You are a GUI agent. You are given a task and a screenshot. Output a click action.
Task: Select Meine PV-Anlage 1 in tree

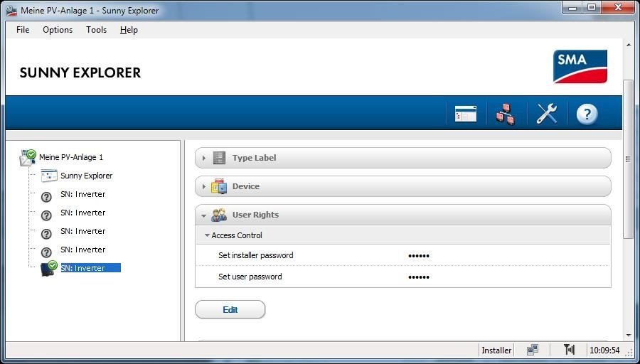71,157
